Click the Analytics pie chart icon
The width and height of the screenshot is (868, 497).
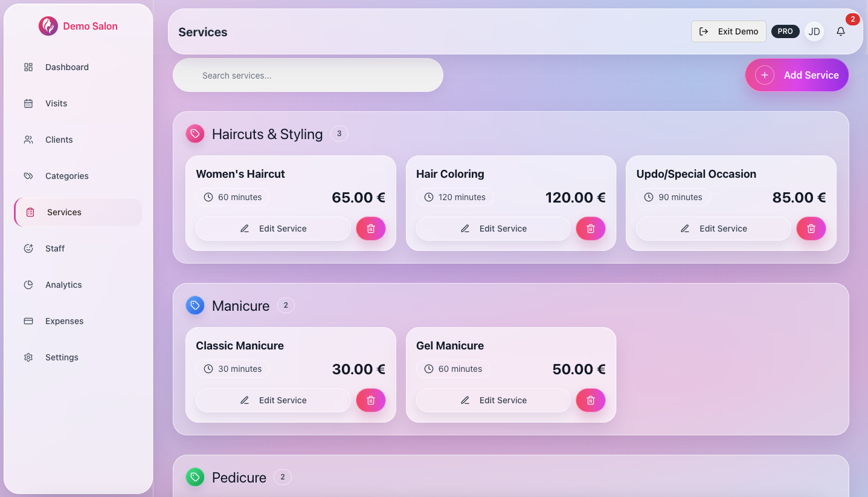coord(28,285)
